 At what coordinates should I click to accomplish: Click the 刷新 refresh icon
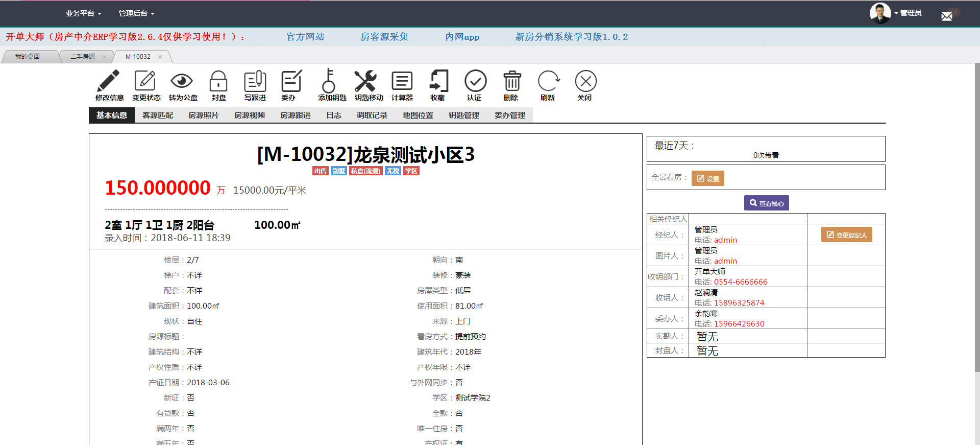tap(549, 81)
